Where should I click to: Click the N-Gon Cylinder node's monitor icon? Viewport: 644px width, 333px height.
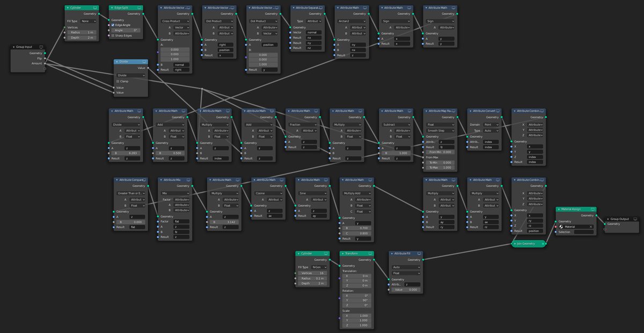327,253
